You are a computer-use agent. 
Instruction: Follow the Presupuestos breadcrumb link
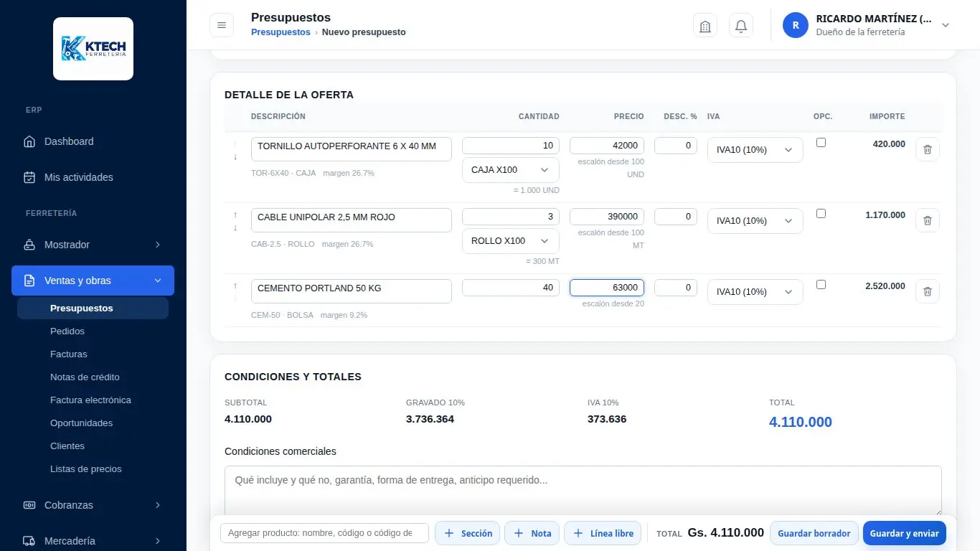tap(281, 32)
